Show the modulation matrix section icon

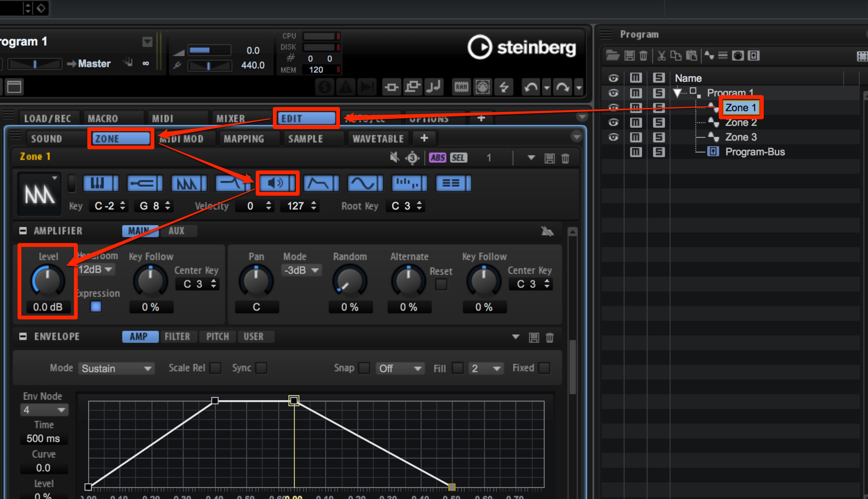pos(454,183)
